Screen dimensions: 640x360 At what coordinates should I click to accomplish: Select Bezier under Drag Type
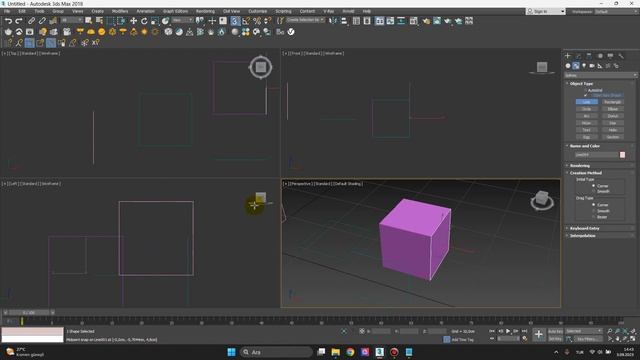click(x=594, y=217)
